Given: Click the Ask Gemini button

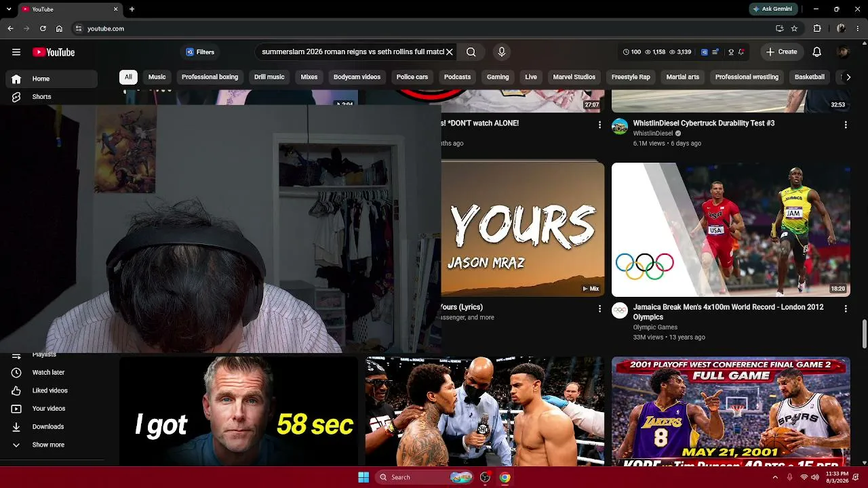Looking at the screenshot, I should (772, 9).
